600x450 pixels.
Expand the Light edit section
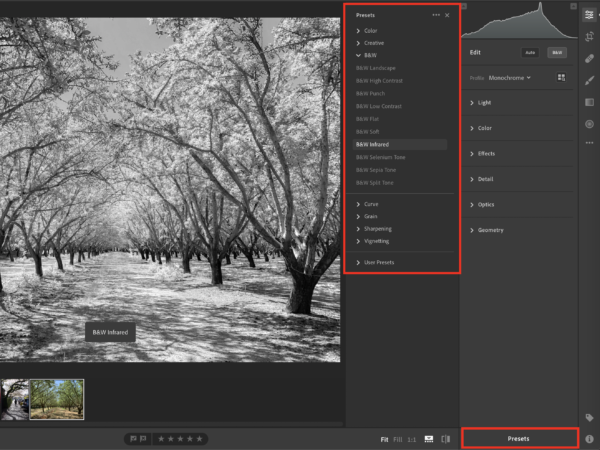point(480,103)
